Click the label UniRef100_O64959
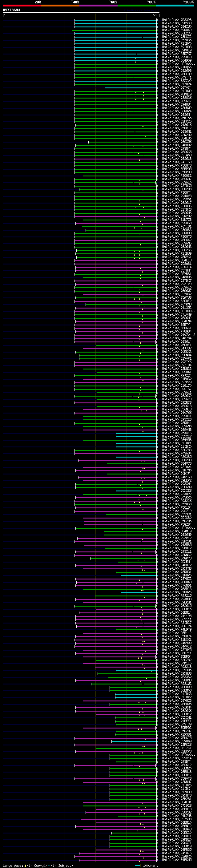Screen dimensions: 197x868 [x=176, y=60]
